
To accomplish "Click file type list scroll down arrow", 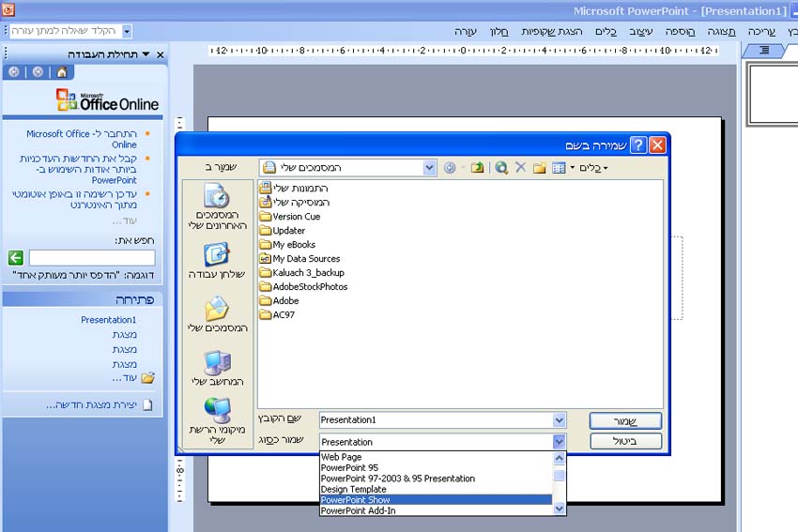I will click(559, 509).
